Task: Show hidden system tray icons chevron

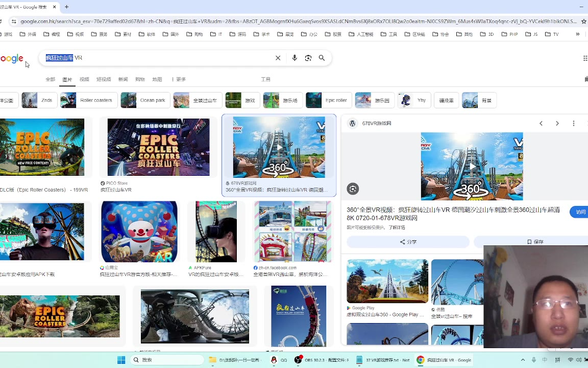Action: point(523,360)
